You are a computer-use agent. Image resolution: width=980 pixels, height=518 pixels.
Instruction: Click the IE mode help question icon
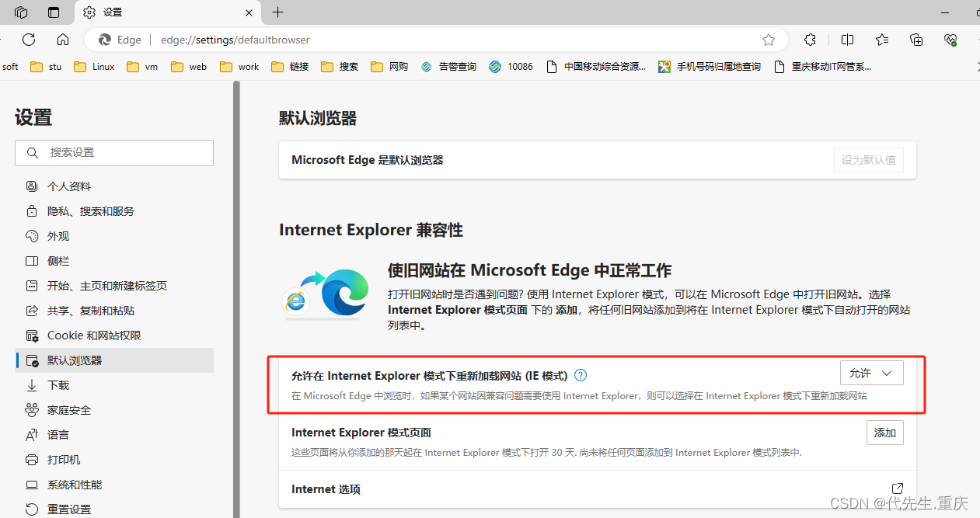pyautogui.click(x=581, y=375)
